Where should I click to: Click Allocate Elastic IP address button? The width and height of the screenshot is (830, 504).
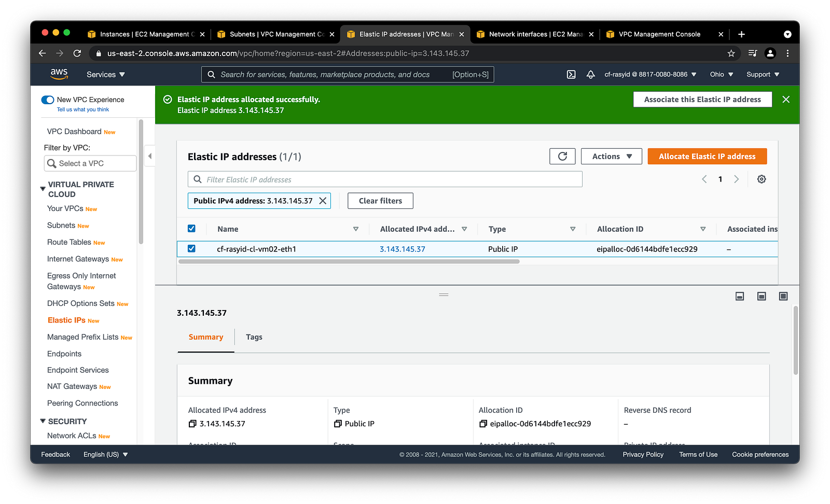coord(707,157)
